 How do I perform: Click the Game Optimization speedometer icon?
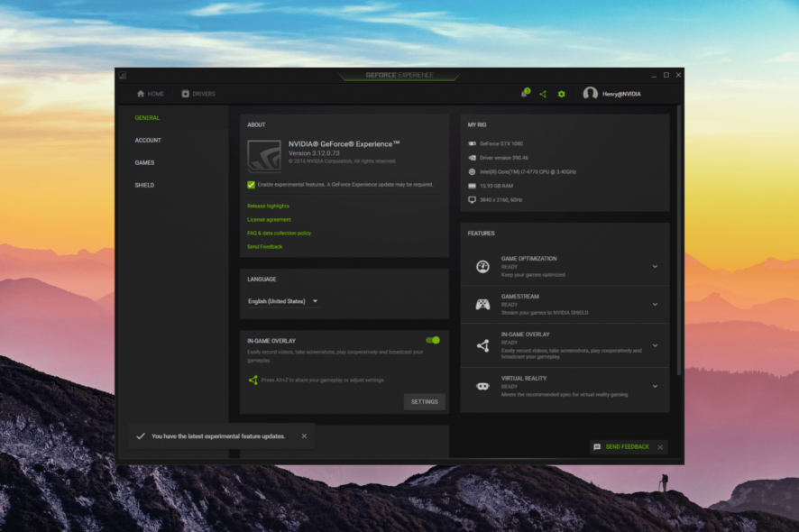tap(482, 267)
